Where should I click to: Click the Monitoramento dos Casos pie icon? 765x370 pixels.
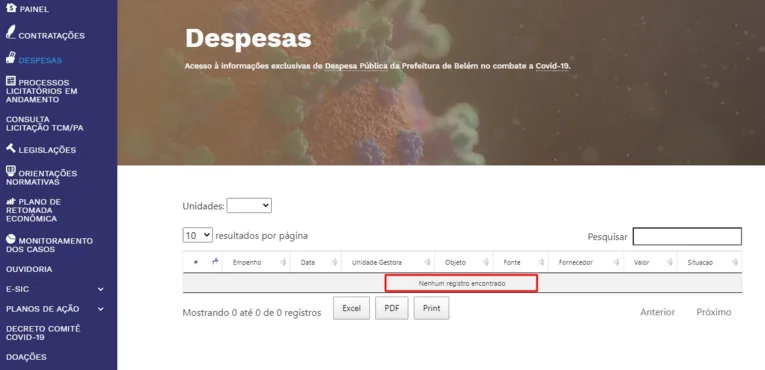click(x=11, y=239)
